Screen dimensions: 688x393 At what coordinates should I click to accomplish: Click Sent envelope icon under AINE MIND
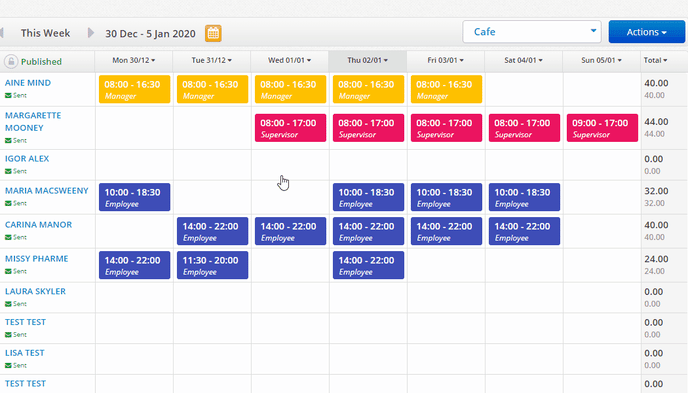(8, 96)
